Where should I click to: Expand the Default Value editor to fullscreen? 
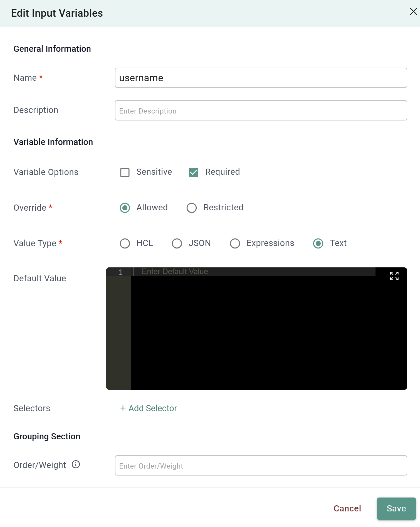tap(394, 276)
